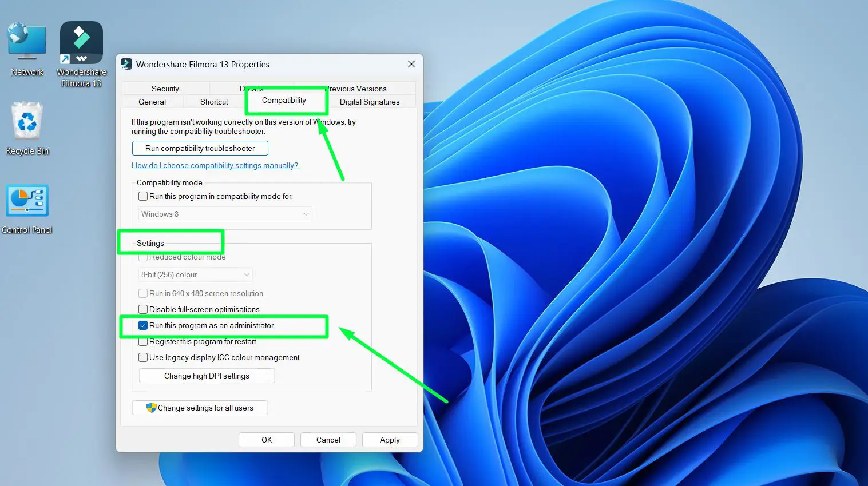Click Run compatibility troubleshooter
This screenshot has width=868, height=486.
(200, 148)
